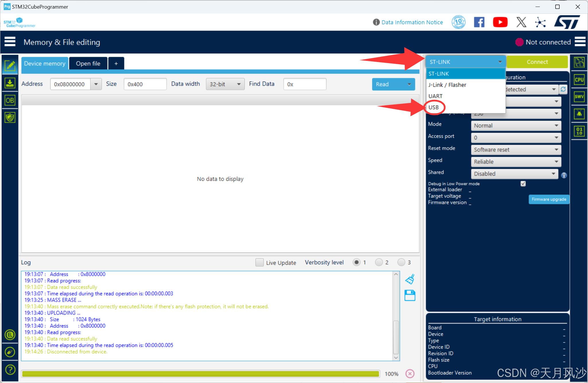Open the help question mark icon

point(10,370)
